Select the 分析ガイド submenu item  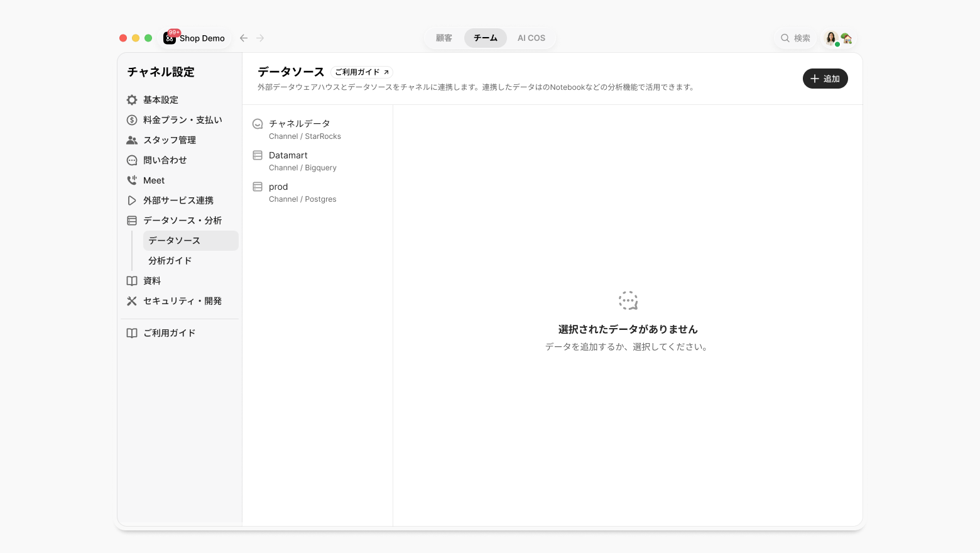click(190, 261)
